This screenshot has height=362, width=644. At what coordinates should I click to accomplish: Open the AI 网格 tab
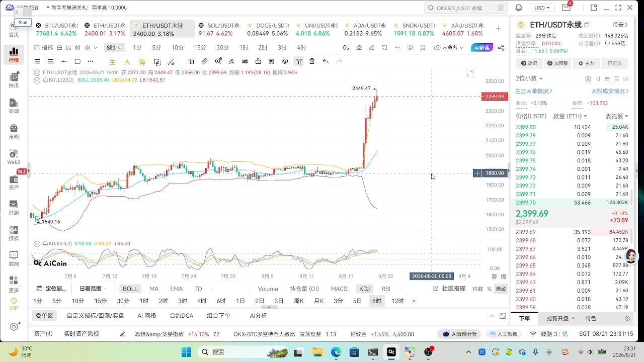pyautogui.click(x=147, y=316)
